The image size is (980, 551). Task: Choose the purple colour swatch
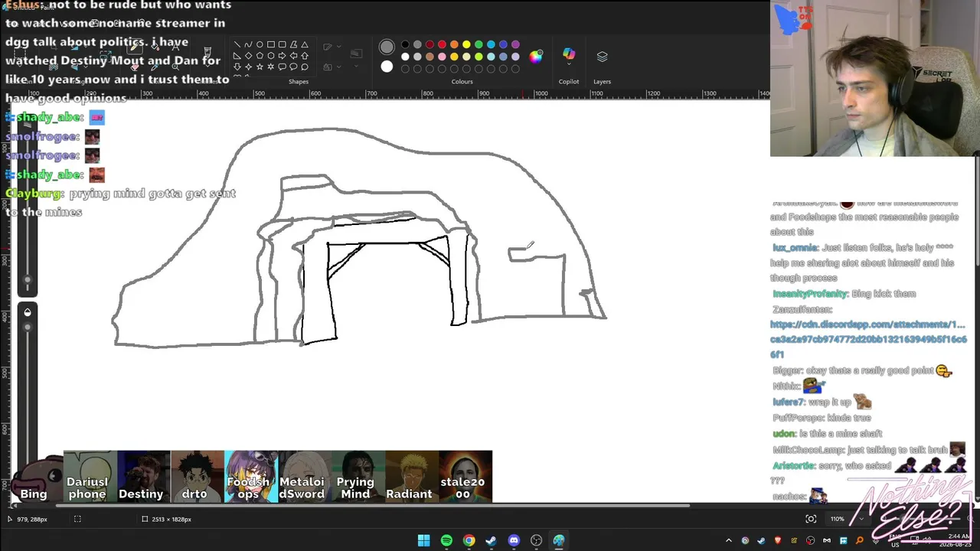point(515,44)
